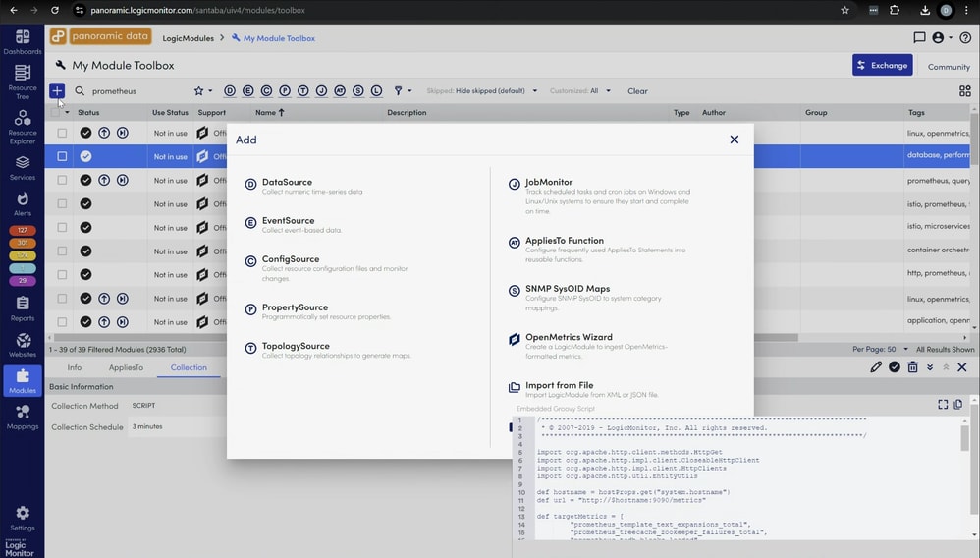Screen dimensions: 980x558
Task: Filter by JobMonitor (J) type icon
Action: pyautogui.click(x=321, y=90)
